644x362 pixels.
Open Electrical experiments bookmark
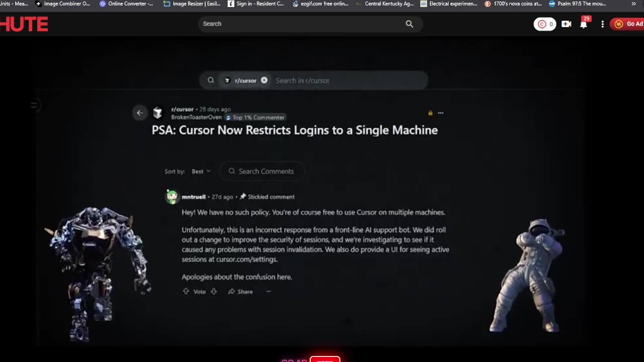click(449, 4)
